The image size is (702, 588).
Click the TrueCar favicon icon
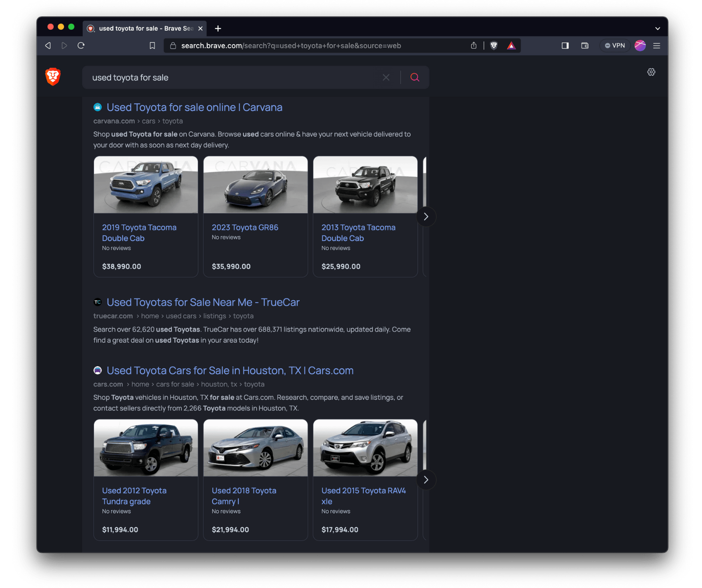pyautogui.click(x=98, y=302)
